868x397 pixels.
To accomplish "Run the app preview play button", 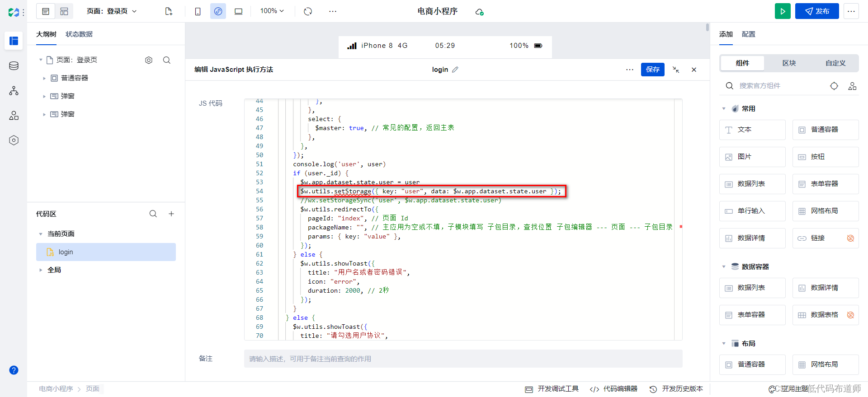I will click(783, 11).
